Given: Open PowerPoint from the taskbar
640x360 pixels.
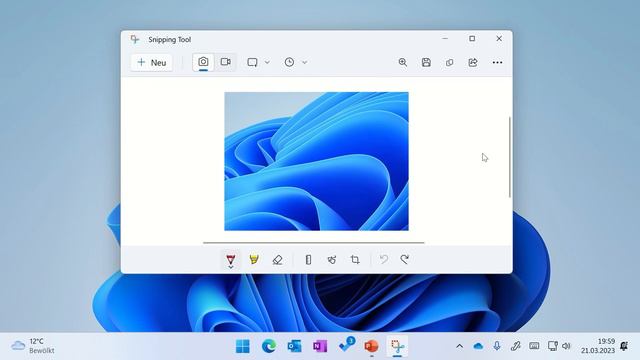Looking at the screenshot, I should (x=371, y=347).
